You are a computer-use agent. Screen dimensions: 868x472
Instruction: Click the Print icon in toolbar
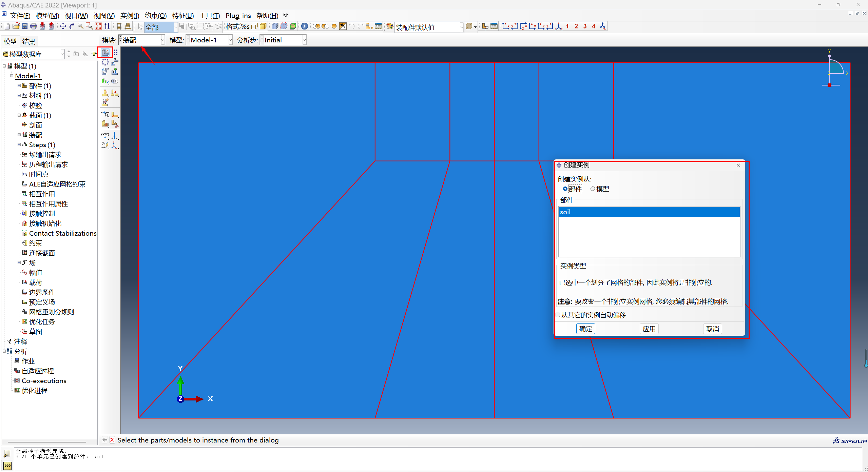pos(34,26)
